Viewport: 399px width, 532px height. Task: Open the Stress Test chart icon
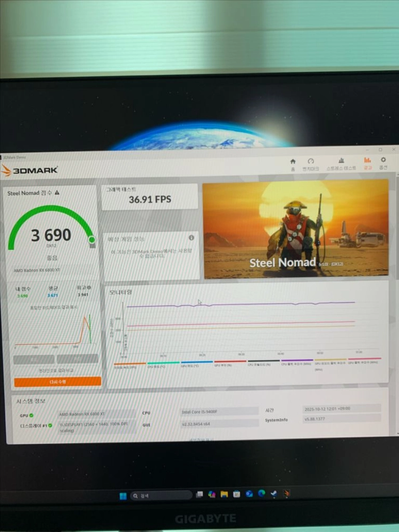pos(341,160)
